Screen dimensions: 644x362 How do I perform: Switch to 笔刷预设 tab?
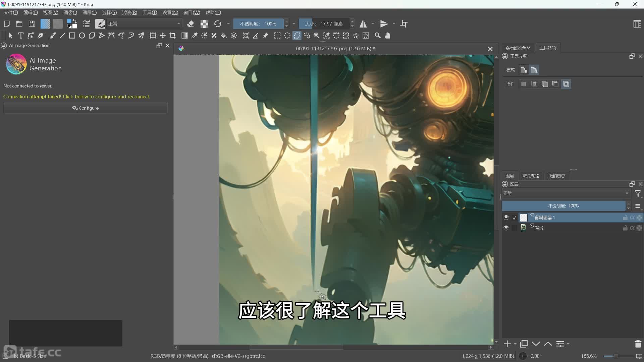pyautogui.click(x=531, y=176)
